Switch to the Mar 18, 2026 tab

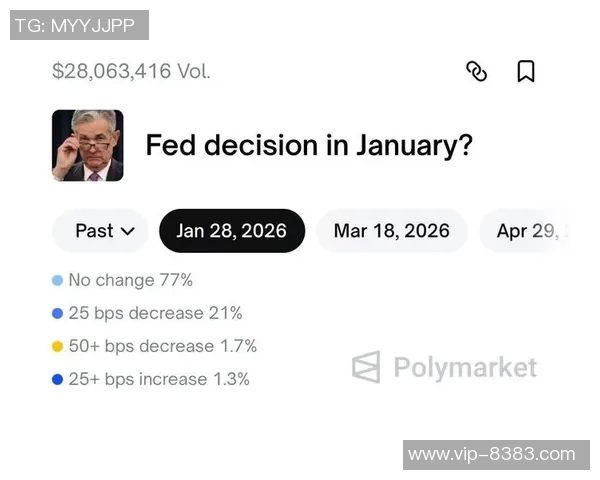(392, 231)
